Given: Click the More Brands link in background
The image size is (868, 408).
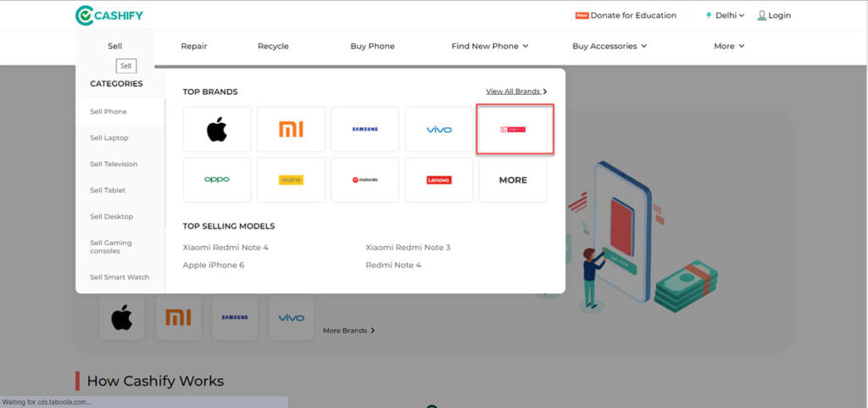Looking at the screenshot, I should click(x=348, y=331).
